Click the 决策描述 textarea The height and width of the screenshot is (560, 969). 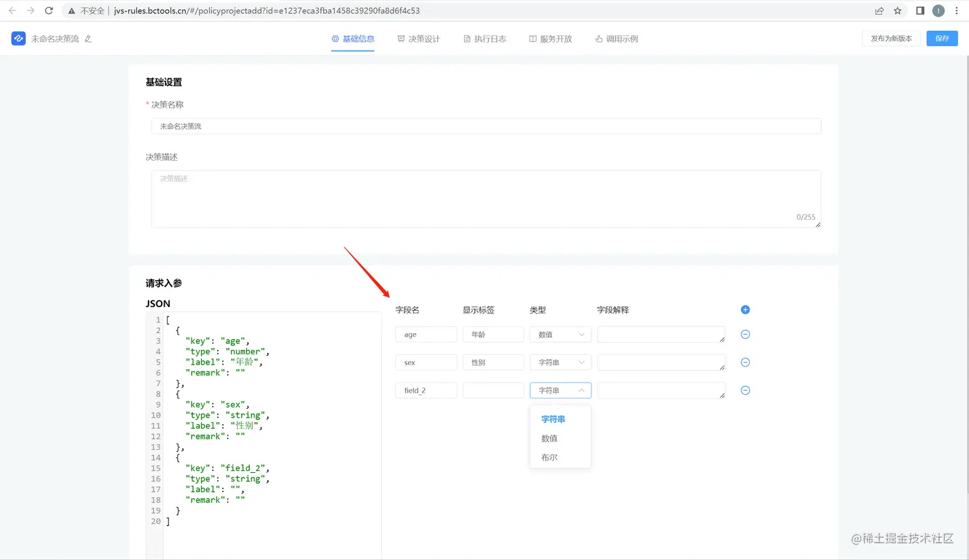(486, 199)
